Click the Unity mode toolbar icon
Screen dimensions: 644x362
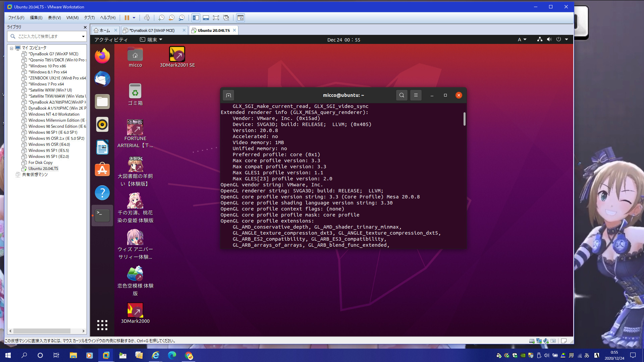pos(226,18)
